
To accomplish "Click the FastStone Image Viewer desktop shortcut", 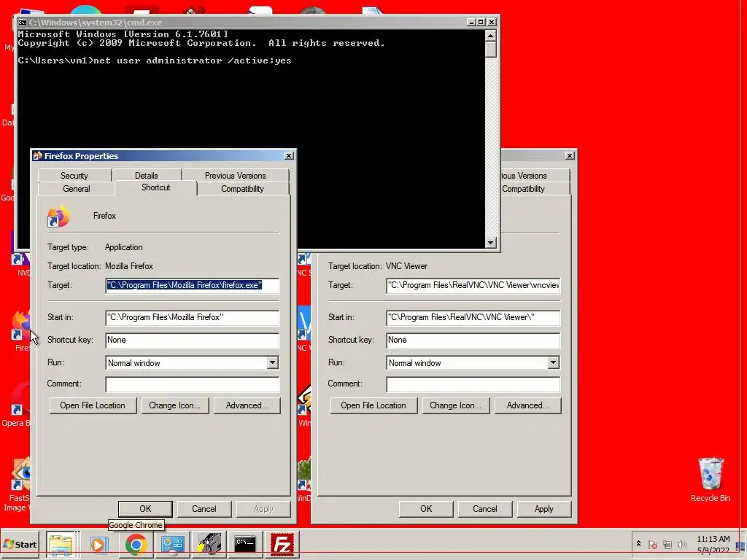I will pos(17,483).
